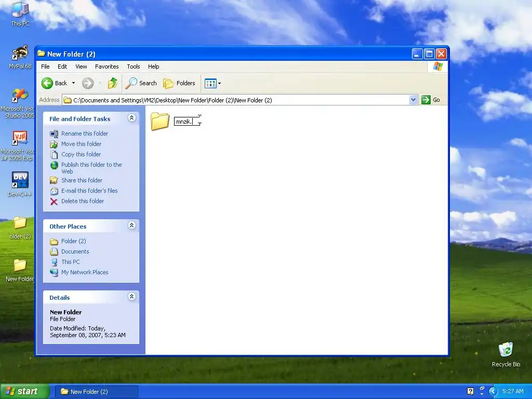
Task: Click the E-mail envelope icon
Action: coord(54,191)
